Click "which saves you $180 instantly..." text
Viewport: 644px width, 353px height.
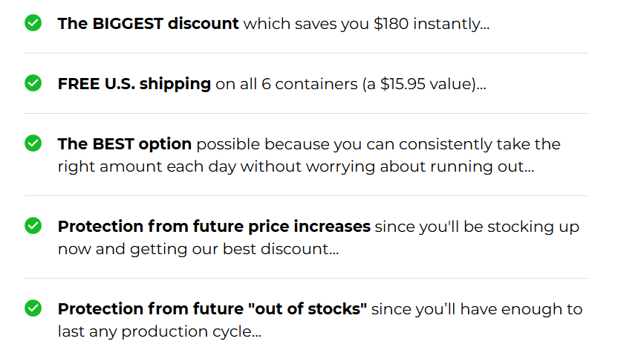[x=366, y=24]
